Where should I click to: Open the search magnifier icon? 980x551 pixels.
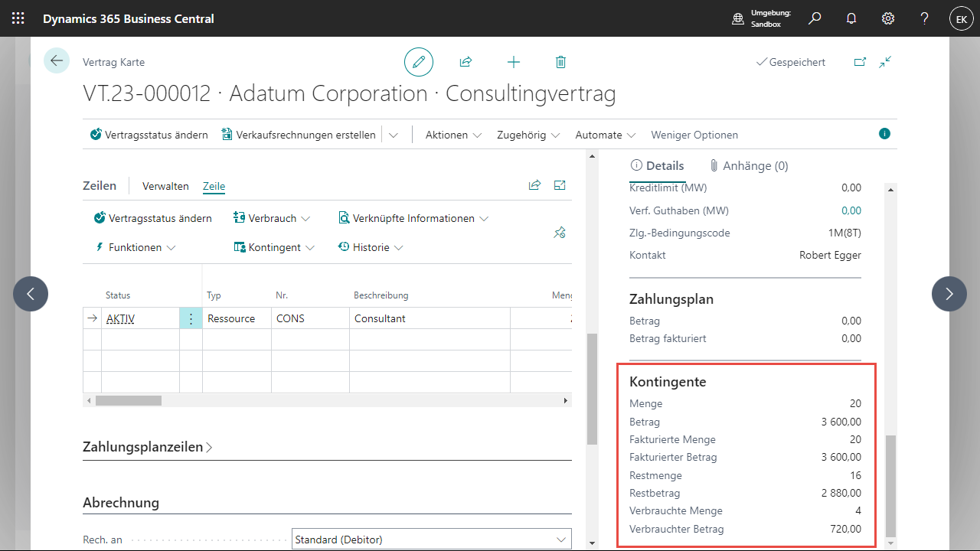pos(815,18)
